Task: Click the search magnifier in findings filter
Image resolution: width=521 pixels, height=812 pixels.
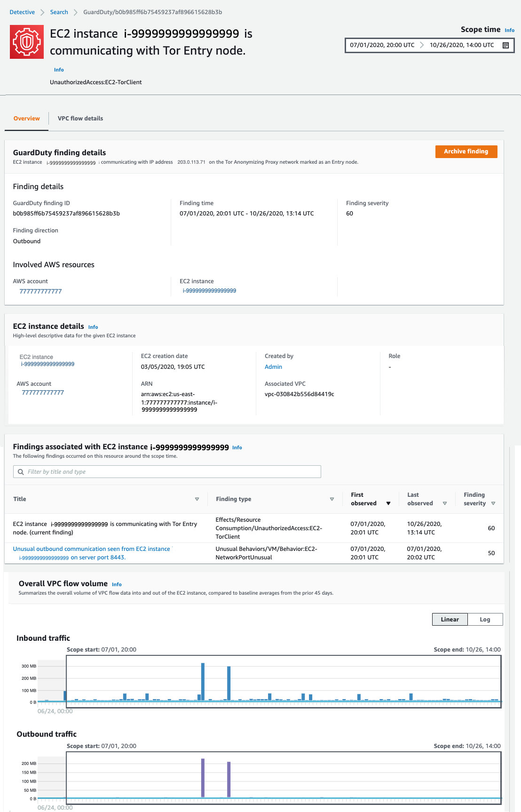Action: 21,472
